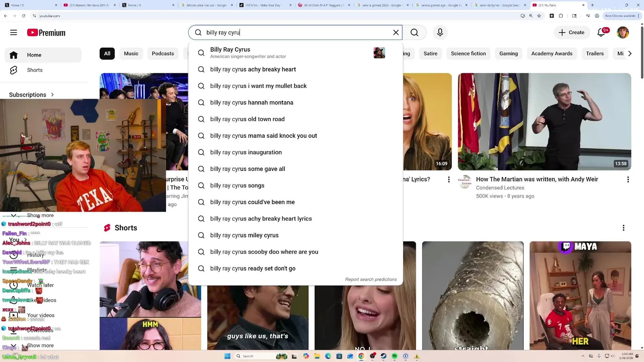Show more category chips with the right arrow
This screenshot has width=644, height=362.
(x=630, y=53)
